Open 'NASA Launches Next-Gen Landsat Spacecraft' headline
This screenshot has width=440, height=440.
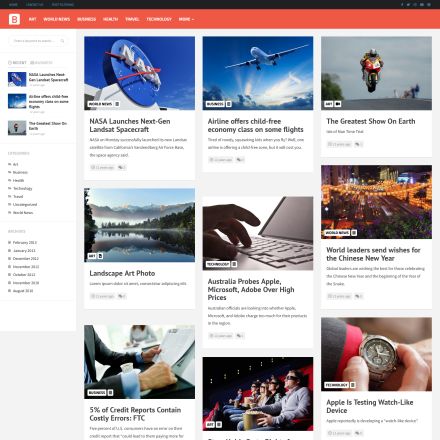[130, 125]
